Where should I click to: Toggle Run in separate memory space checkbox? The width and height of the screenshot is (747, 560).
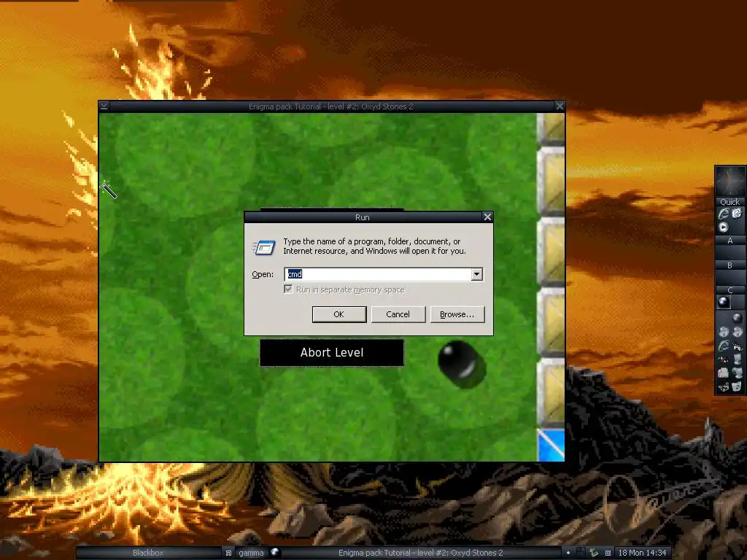(x=288, y=289)
